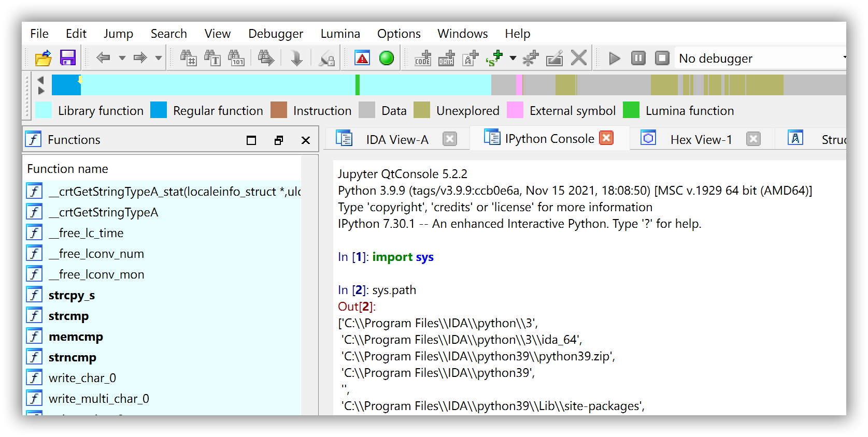The height and width of the screenshot is (437, 868).
Task: Click the Function name column header
Action: click(68, 169)
